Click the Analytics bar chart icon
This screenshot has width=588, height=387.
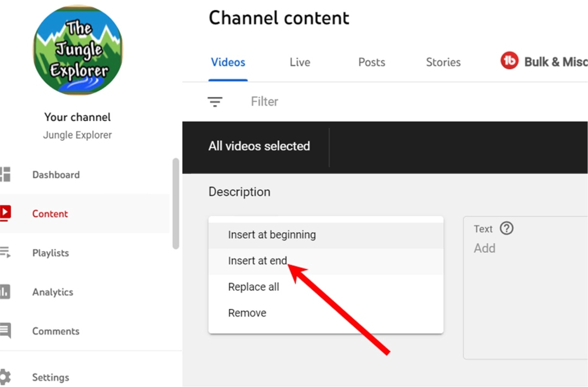(x=5, y=291)
